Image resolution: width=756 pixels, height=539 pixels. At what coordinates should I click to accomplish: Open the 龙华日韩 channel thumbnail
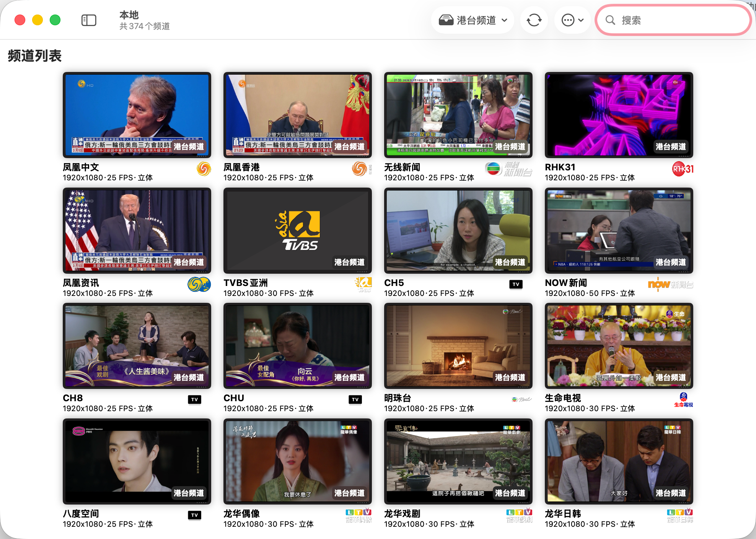[619, 461]
